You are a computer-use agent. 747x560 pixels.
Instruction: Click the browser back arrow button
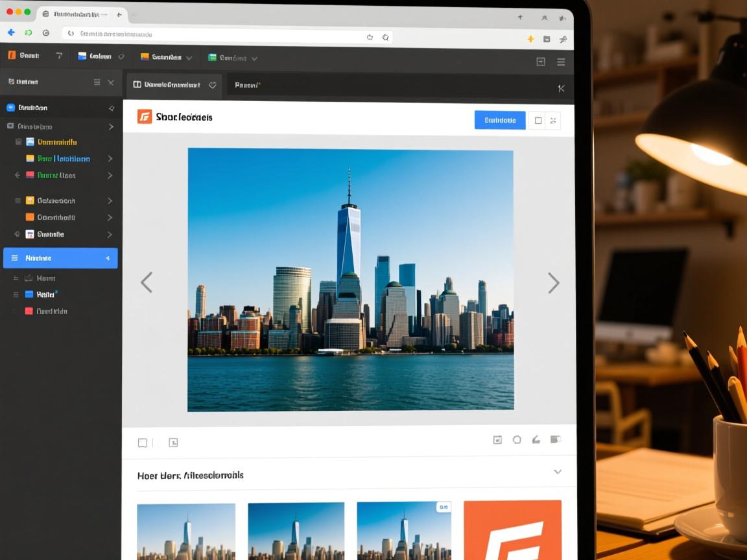pos(11,33)
